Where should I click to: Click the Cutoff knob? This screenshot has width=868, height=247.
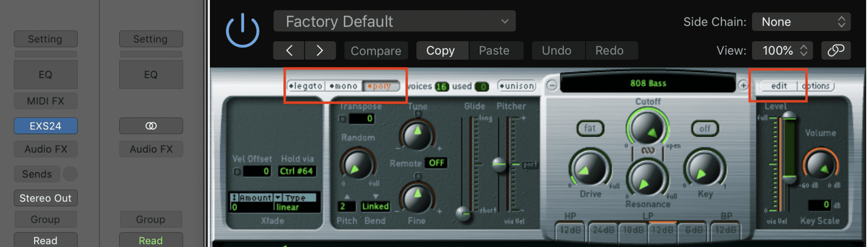[x=648, y=128]
